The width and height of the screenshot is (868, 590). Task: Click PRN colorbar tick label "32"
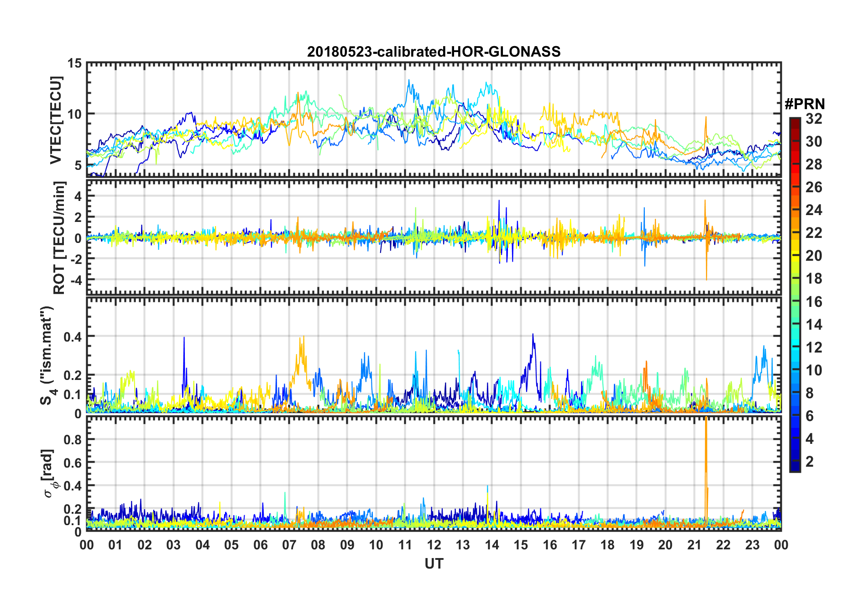click(x=814, y=119)
